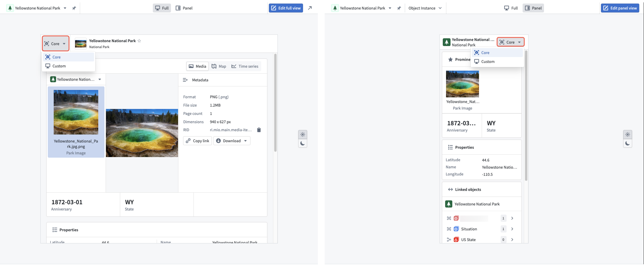
Task: Enable dark mode with the moon toggle
Action: (303, 144)
